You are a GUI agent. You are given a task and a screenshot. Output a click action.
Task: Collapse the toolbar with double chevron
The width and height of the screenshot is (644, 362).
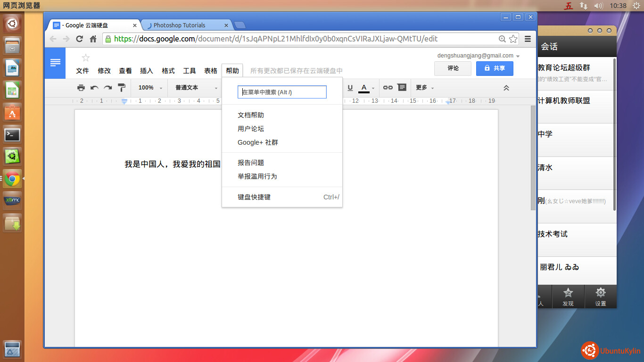click(x=506, y=88)
